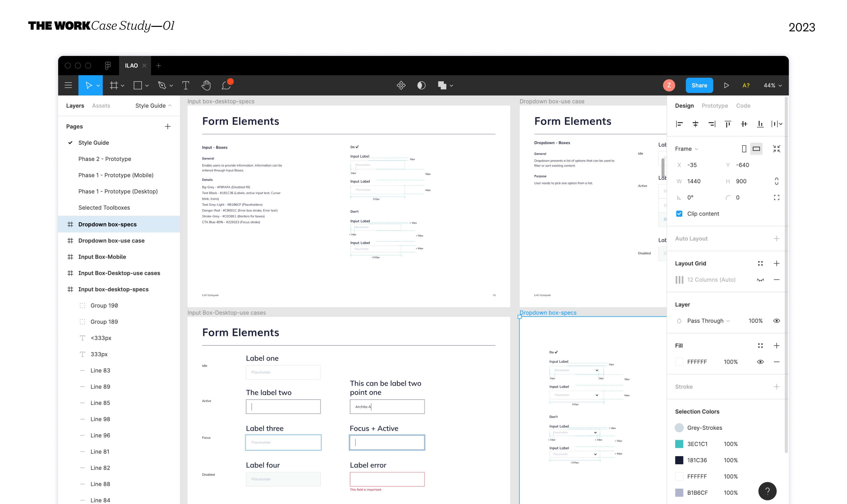Switch to the Assets tab
Viewport: 847px width, 504px height.
[101, 106]
